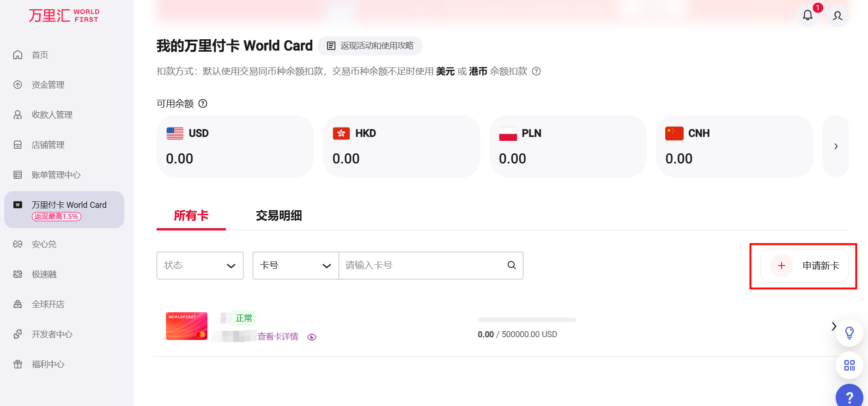
Task: Select the CNH balance card
Action: (x=734, y=146)
